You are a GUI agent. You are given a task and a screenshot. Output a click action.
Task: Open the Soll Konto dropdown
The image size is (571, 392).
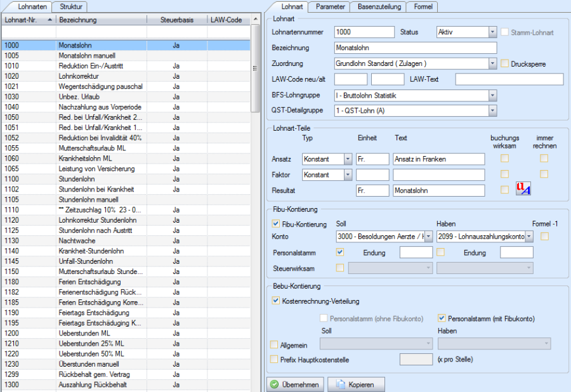click(x=429, y=237)
